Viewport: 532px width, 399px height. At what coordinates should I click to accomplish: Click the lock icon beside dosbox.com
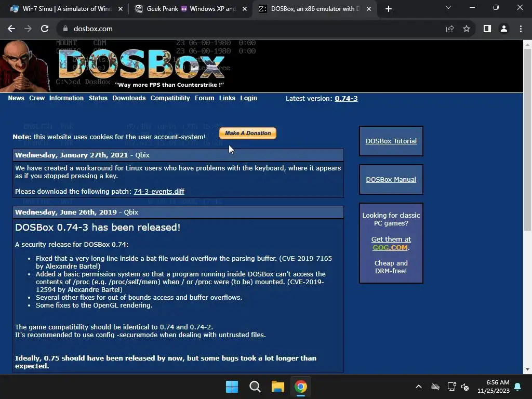(65, 29)
